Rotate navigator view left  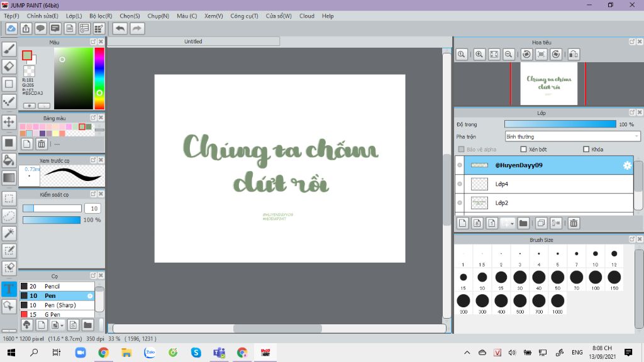tap(526, 54)
